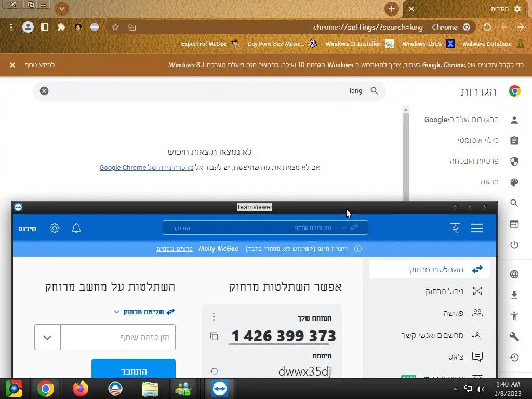Clear the settings search field
This screenshot has height=399, width=532.
click(x=44, y=91)
